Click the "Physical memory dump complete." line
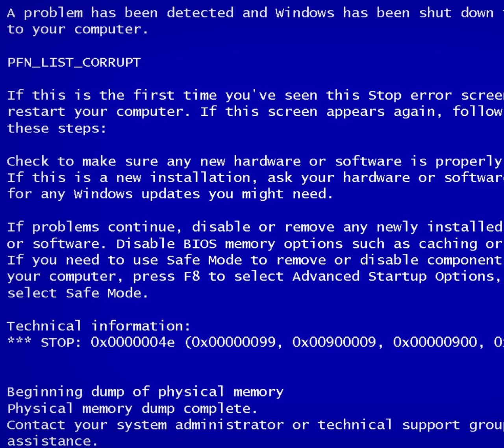The width and height of the screenshot is (504, 448). pos(132,408)
